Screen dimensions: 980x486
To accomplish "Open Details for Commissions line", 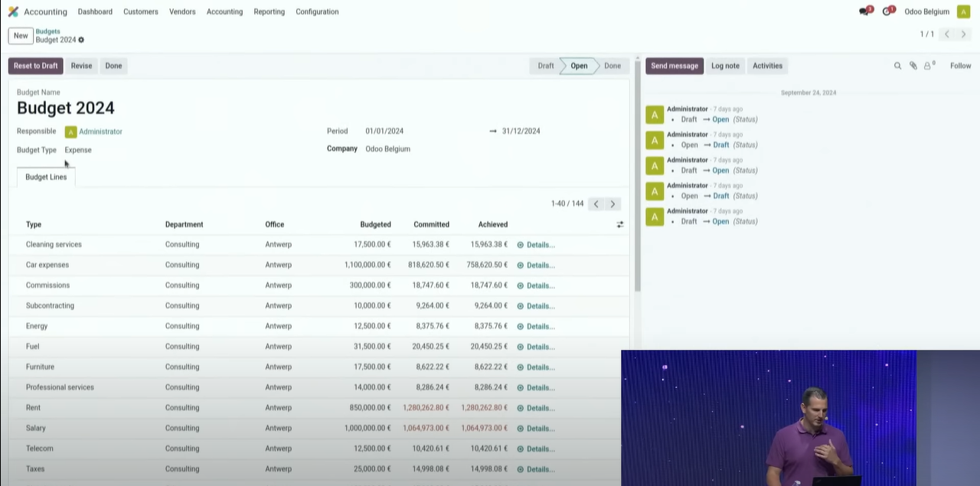I will click(536, 285).
